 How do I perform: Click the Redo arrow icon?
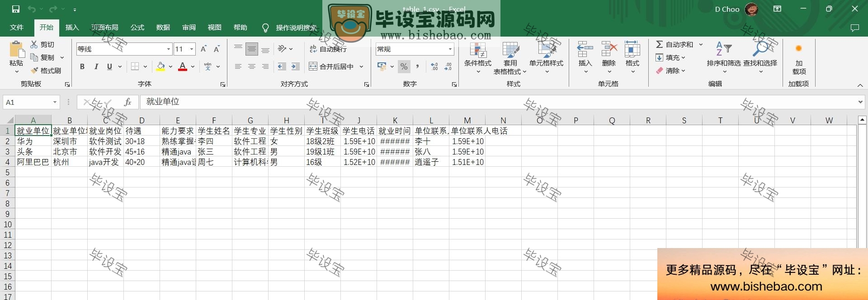[53, 9]
